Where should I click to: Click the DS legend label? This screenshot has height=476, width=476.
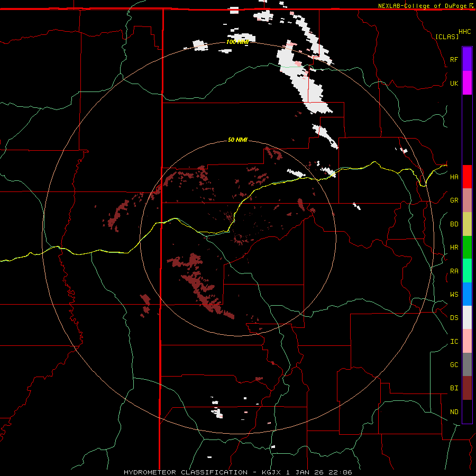[454, 318]
